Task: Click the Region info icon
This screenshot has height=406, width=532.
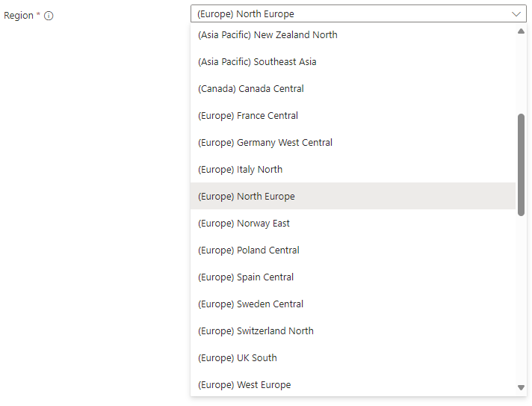Action: pos(49,16)
